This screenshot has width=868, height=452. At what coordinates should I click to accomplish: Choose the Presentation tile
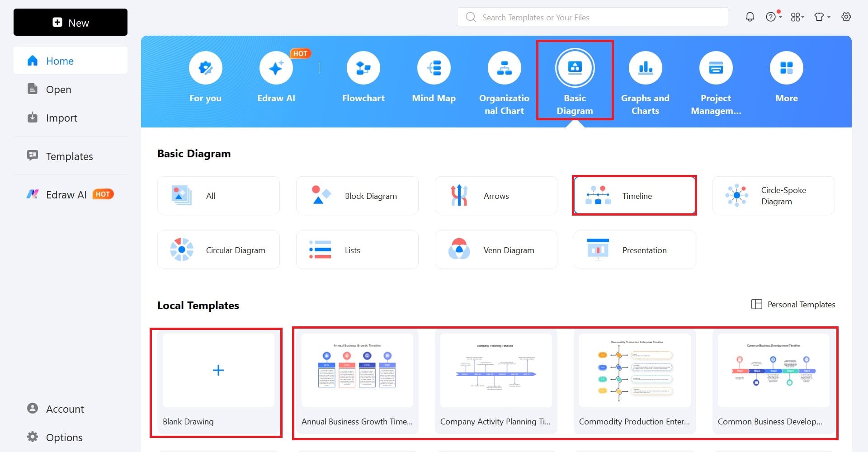click(x=635, y=250)
